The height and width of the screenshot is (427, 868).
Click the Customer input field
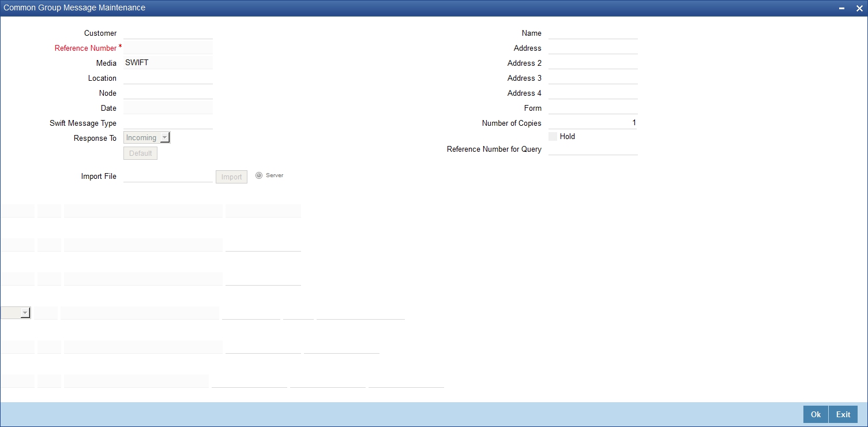coord(168,33)
